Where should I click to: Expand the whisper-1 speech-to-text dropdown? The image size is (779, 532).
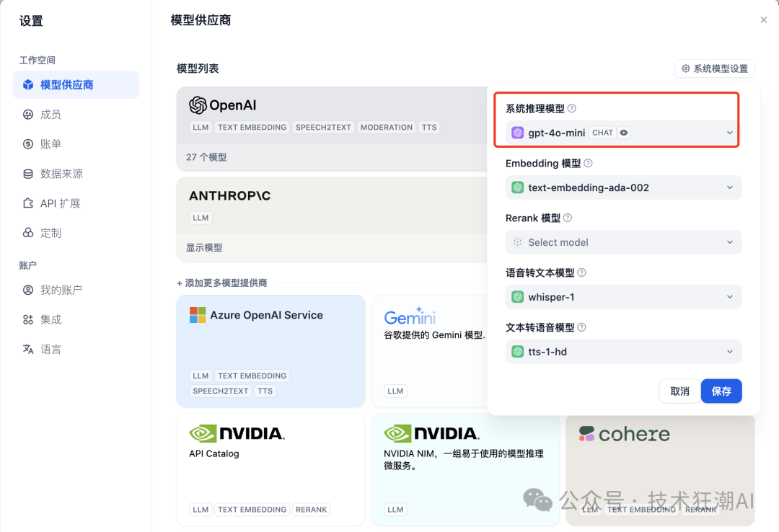tap(623, 297)
